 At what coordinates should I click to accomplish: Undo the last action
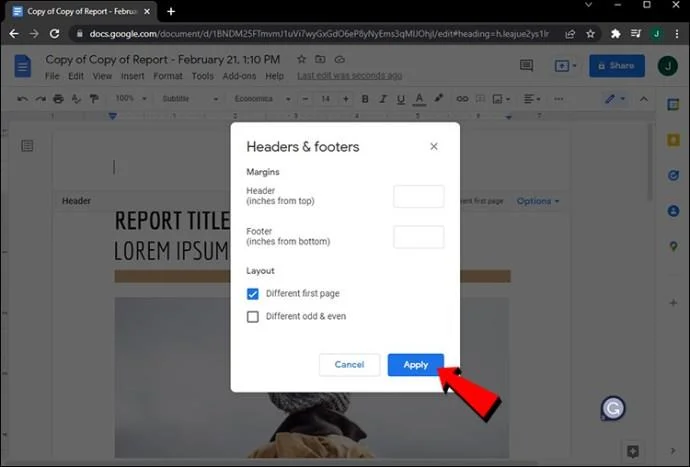pyautogui.click(x=22, y=99)
